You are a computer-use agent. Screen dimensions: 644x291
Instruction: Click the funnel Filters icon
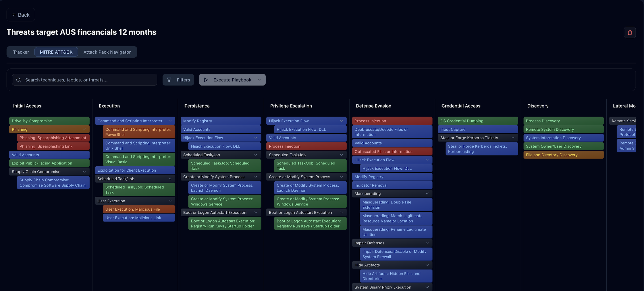click(x=169, y=80)
